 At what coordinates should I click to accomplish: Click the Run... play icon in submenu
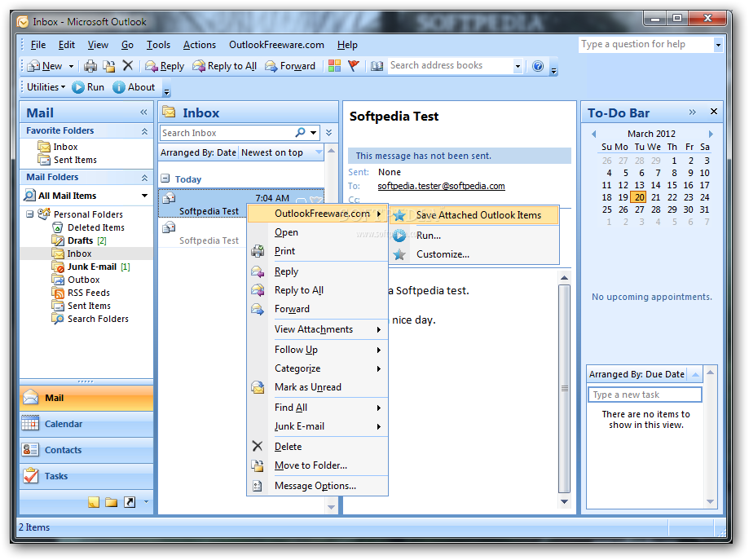pos(399,235)
